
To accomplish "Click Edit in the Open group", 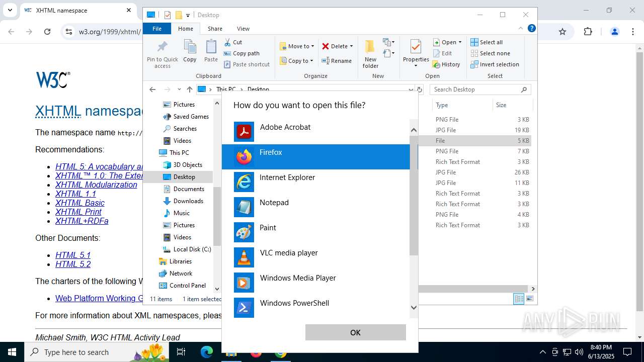I will [442, 53].
